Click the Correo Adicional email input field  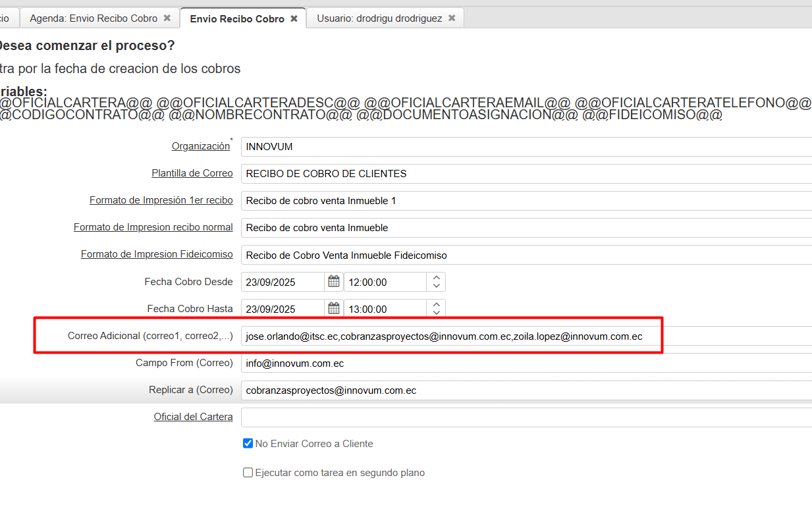click(448, 336)
